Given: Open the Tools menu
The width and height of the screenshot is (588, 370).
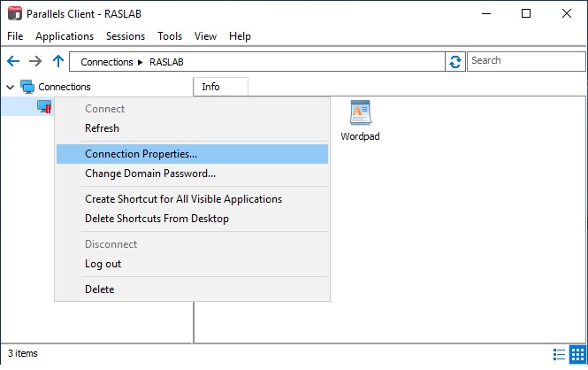Looking at the screenshot, I should 170,36.
